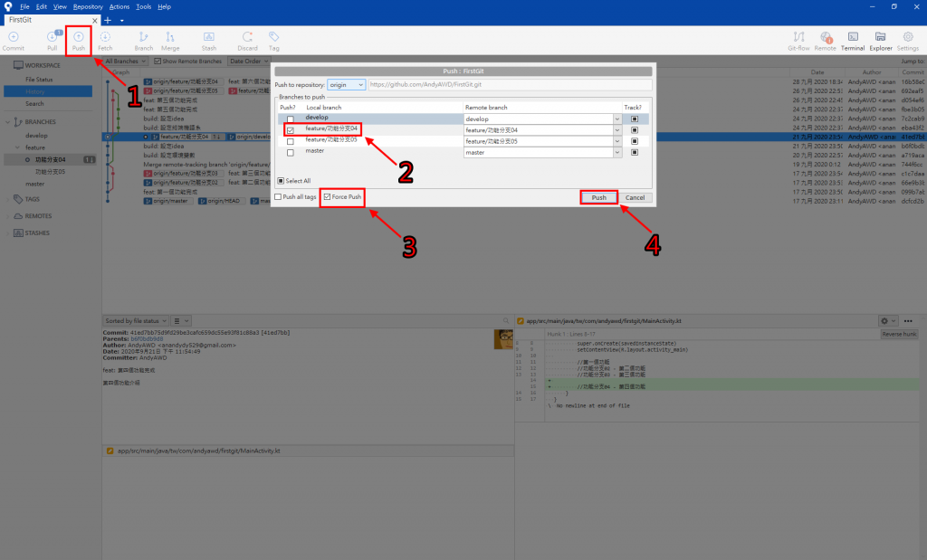
Task: Click the search magnifier icon in commit pane
Action: [x=506, y=321]
